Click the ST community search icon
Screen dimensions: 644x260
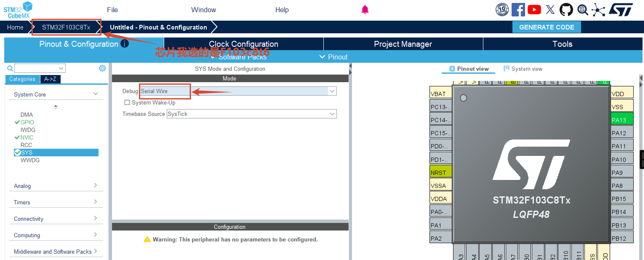[x=582, y=10]
